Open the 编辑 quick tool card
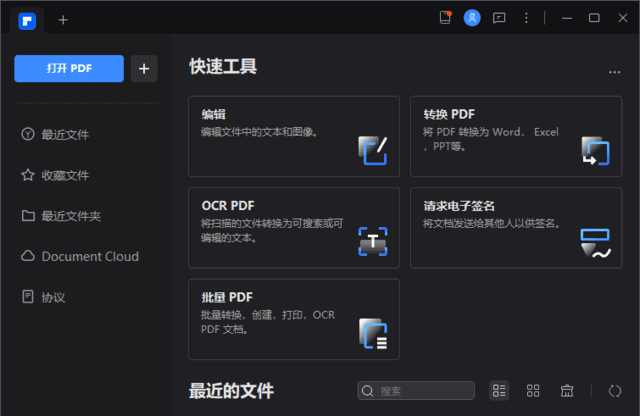640x416 pixels. (294, 136)
